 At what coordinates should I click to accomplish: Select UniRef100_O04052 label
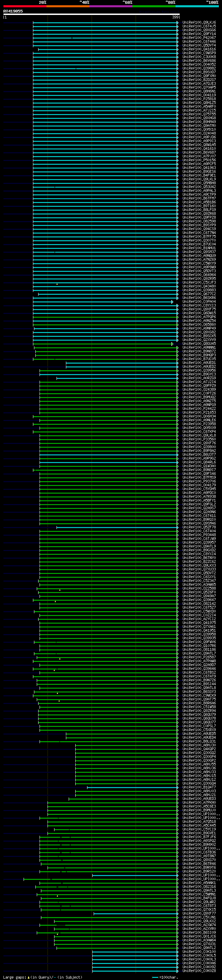pyautogui.click(x=199, y=65)
